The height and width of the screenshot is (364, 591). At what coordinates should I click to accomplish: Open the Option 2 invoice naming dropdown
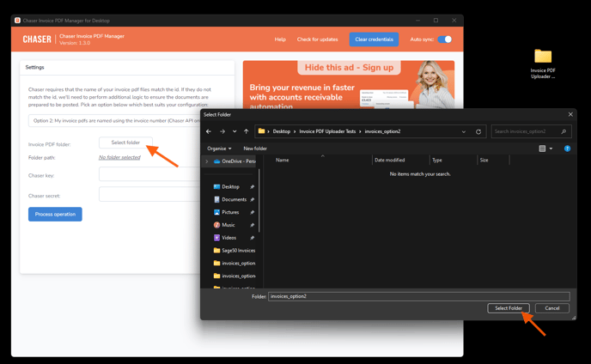[x=114, y=120]
